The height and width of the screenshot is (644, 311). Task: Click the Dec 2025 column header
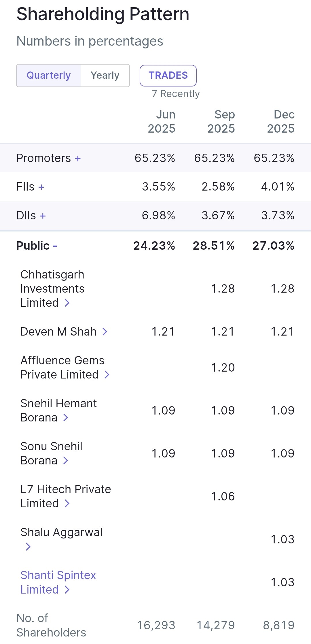[x=281, y=121]
